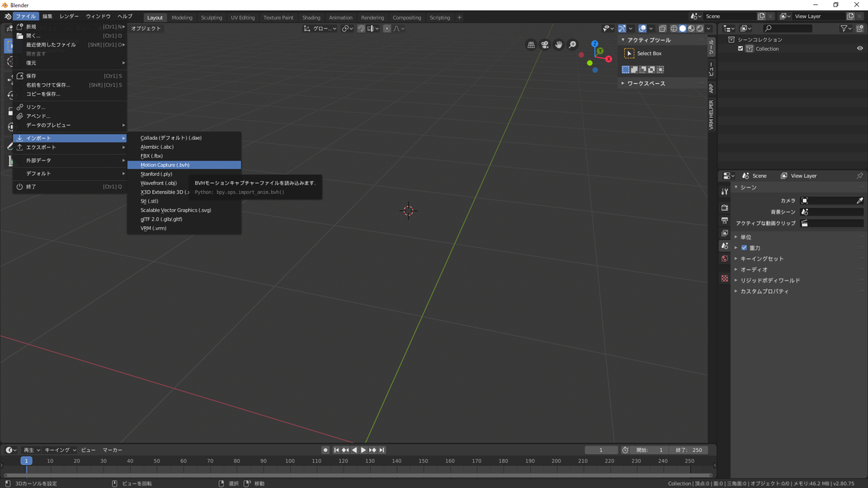
Task: Click the auto keying record dot
Action: (x=325, y=450)
